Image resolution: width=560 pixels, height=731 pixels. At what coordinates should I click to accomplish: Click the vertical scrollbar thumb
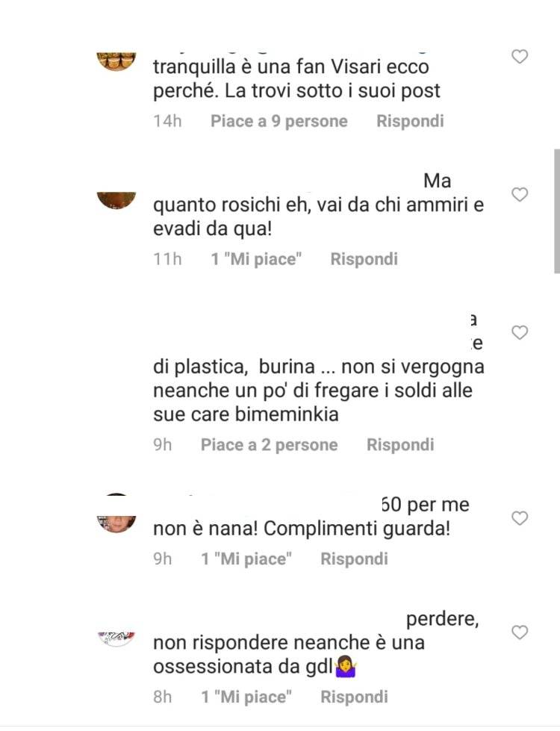pyautogui.click(x=557, y=211)
